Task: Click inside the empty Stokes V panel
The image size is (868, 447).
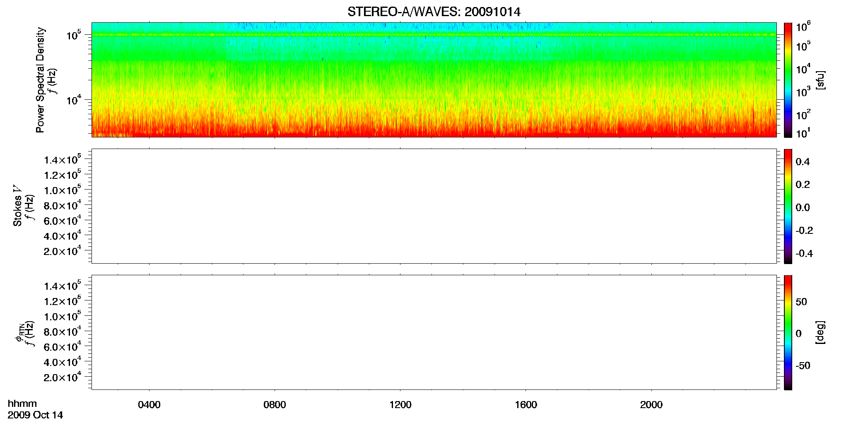Action: click(x=434, y=206)
